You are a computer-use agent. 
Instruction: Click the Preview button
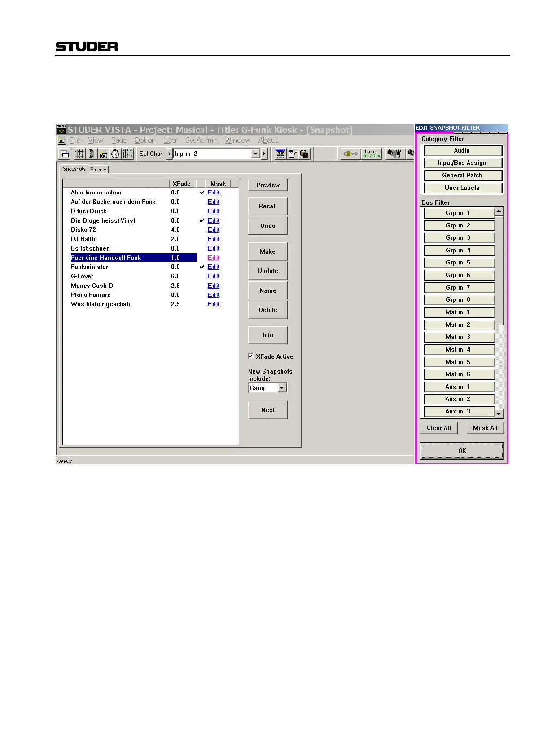[x=268, y=185]
